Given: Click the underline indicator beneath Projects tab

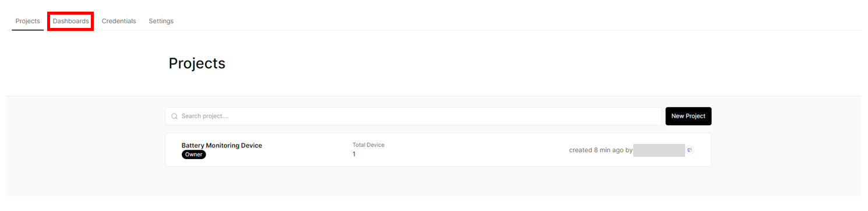Looking at the screenshot, I should point(27,30).
